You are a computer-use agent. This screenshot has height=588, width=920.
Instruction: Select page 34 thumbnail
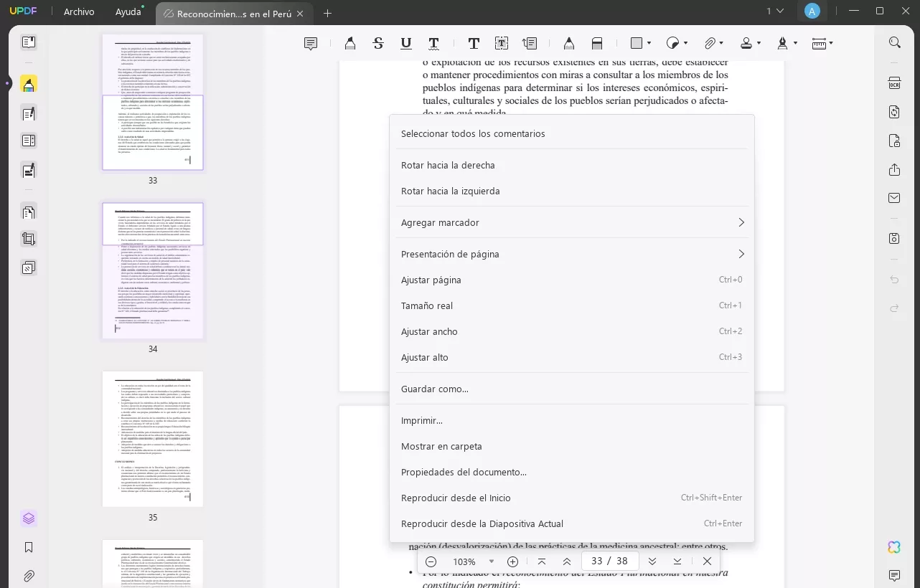pyautogui.click(x=153, y=270)
